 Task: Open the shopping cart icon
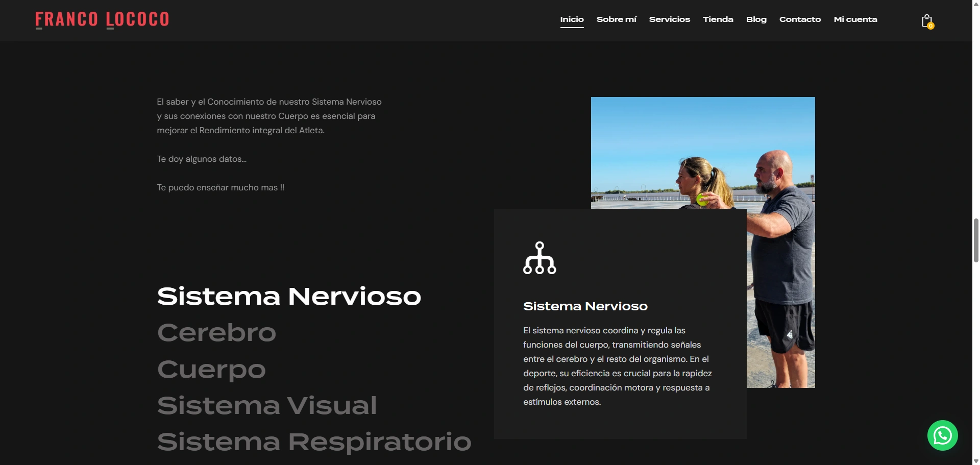point(927,21)
